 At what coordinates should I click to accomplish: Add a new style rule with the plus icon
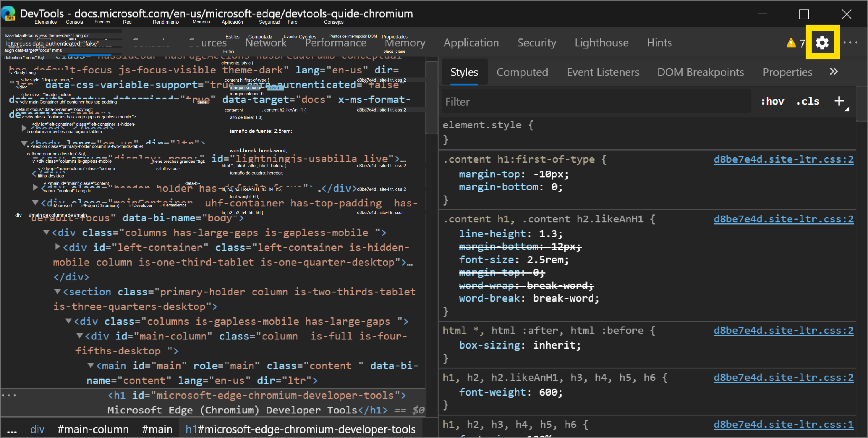pos(839,101)
